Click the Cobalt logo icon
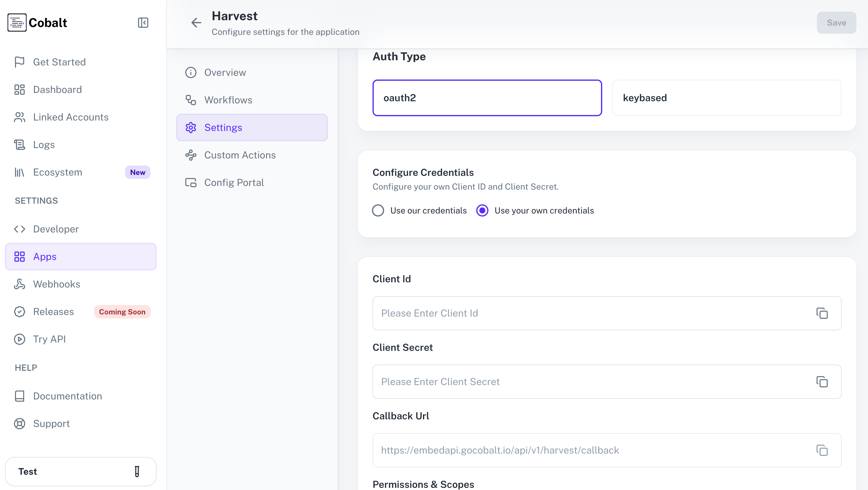Screen dimensions: 868x490 point(17,22)
